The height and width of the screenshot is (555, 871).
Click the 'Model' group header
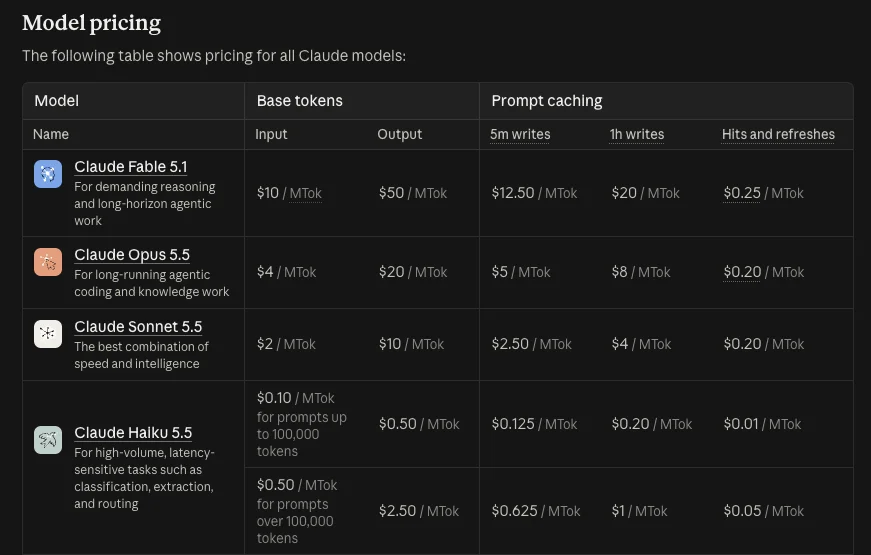(57, 101)
